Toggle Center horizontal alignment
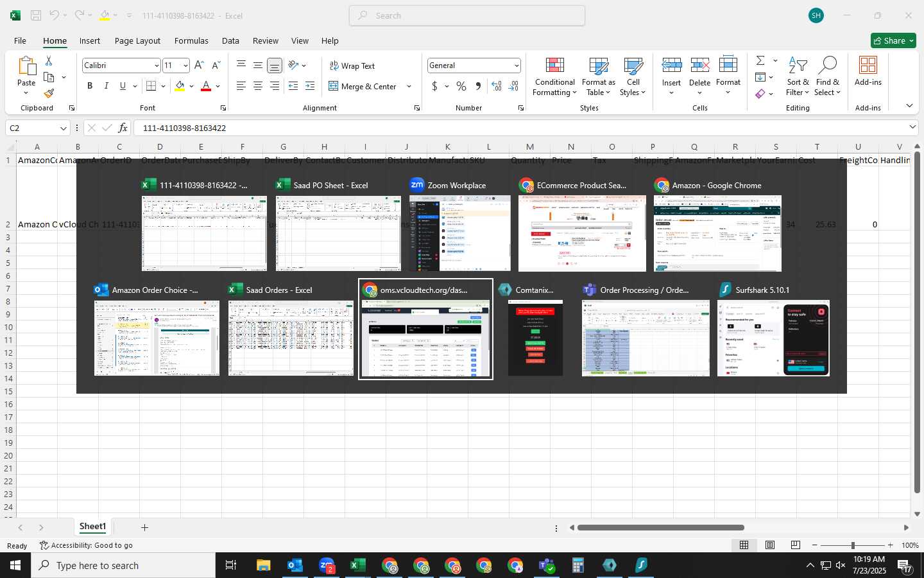Screen dimensions: 924x578 (257, 86)
